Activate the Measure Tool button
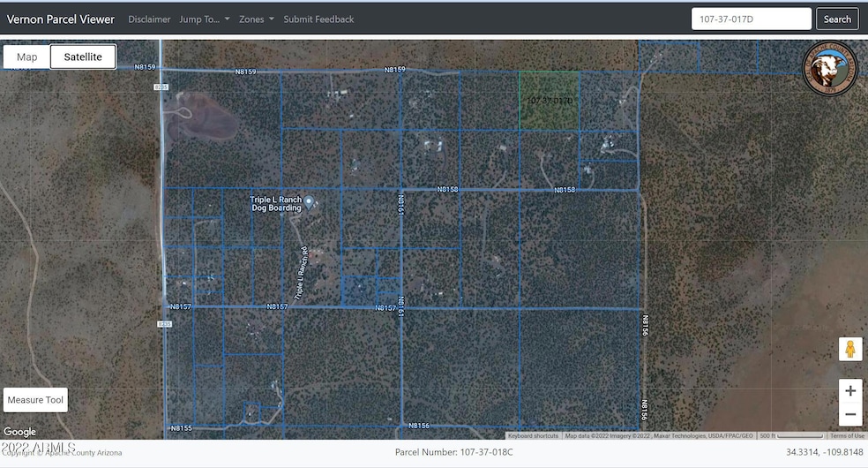Image resolution: width=868 pixels, height=468 pixels. point(35,400)
